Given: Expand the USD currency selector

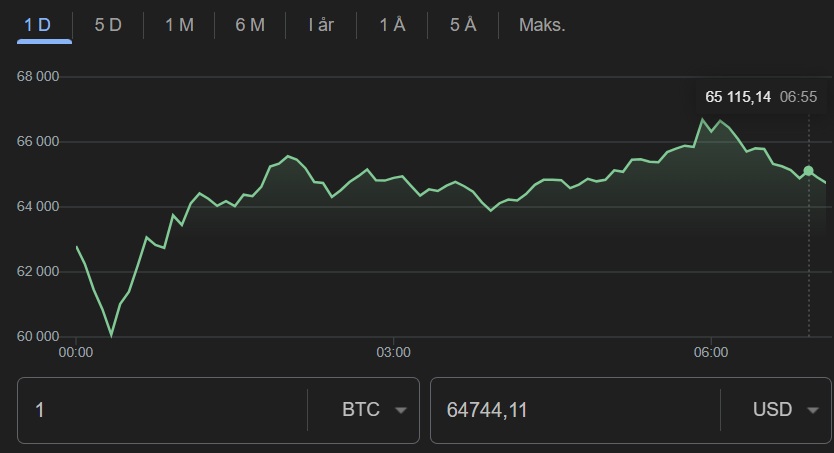Looking at the screenshot, I should coord(783,410).
